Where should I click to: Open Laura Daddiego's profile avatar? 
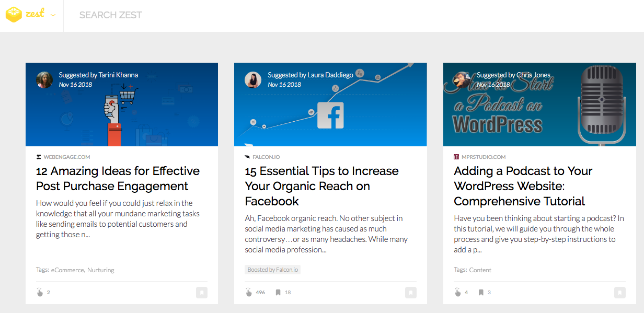[x=253, y=80]
